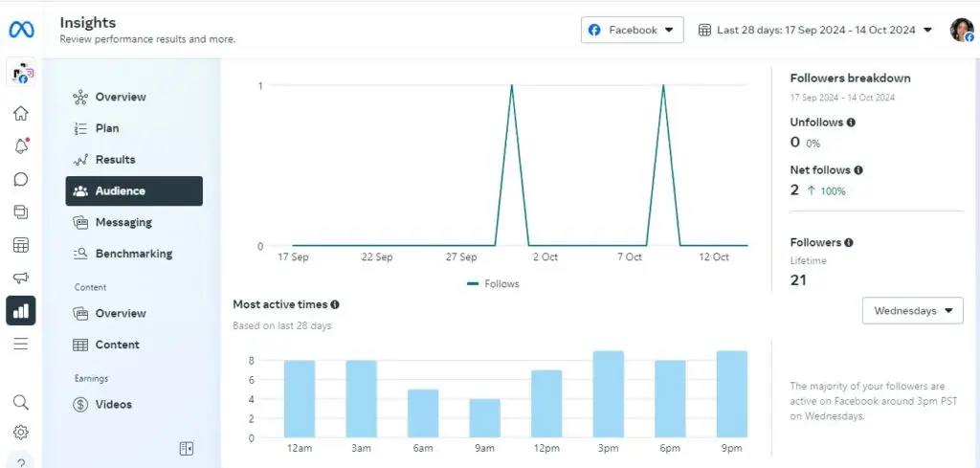Open Home from the left rail
This screenshot has height=468, width=980.
click(x=20, y=114)
